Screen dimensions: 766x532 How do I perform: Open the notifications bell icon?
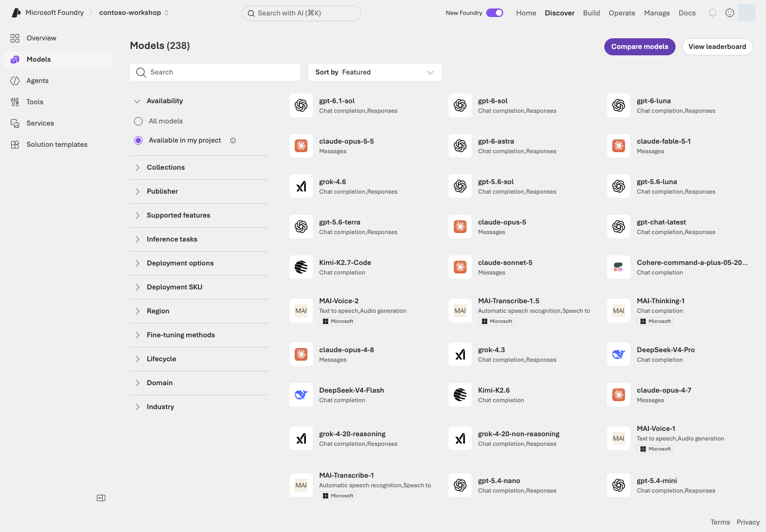[713, 13]
